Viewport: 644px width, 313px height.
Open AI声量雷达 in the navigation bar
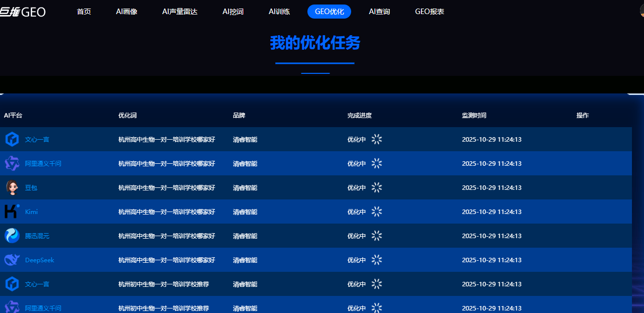click(180, 12)
